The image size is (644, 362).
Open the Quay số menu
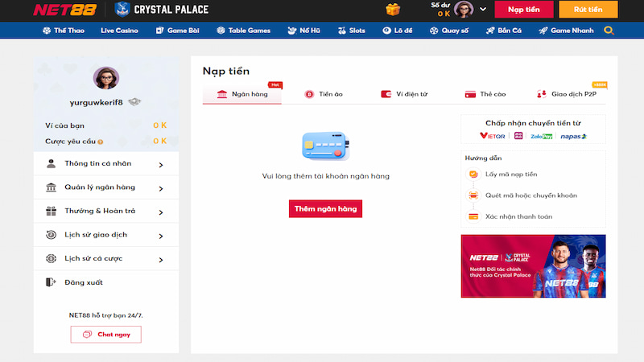click(x=449, y=31)
